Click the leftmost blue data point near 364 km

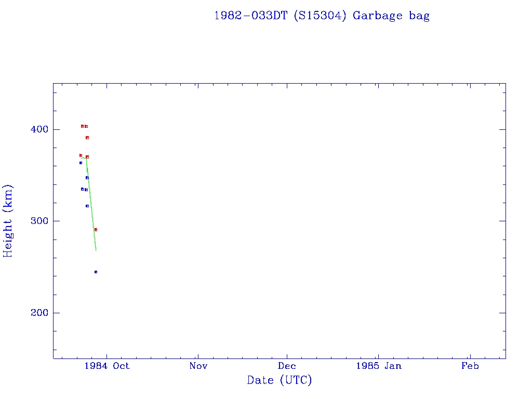point(81,163)
